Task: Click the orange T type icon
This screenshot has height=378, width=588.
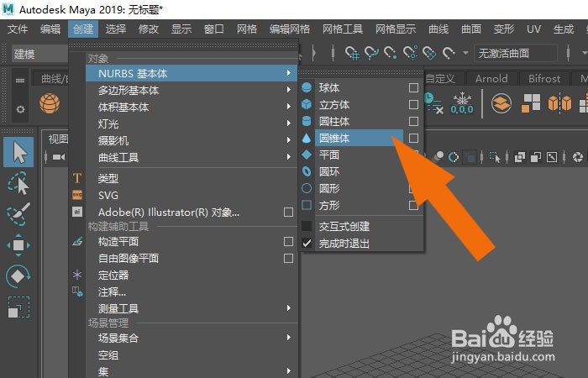Action: (77, 178)
